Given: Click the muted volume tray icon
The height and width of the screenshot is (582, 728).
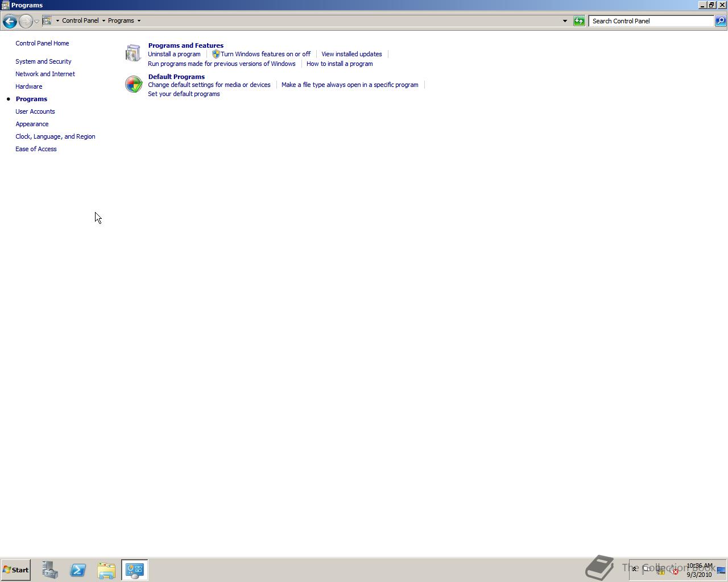Looking at the screenshot, I should point(674,570).
